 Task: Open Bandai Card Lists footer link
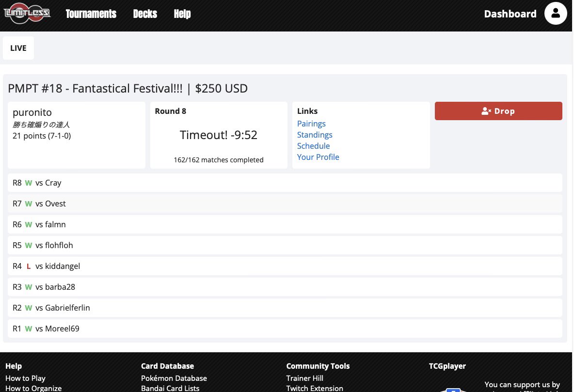[x=170, y=388]
